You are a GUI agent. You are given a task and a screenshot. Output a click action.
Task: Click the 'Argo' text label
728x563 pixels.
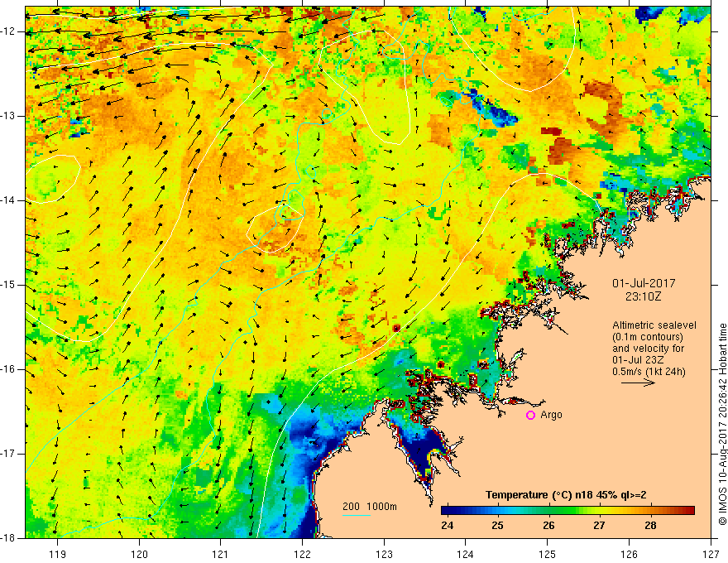point(550,415)
